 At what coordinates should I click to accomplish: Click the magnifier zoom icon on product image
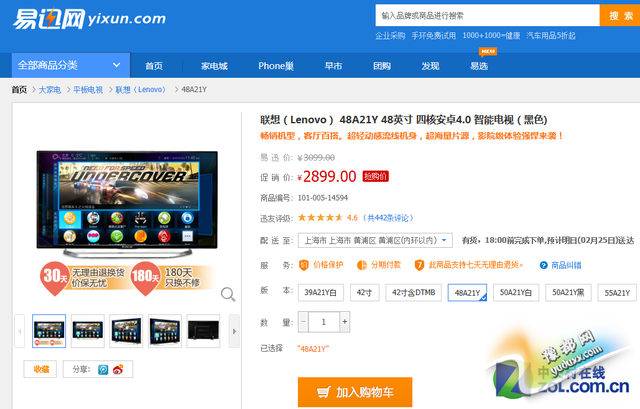coord(228,294)
